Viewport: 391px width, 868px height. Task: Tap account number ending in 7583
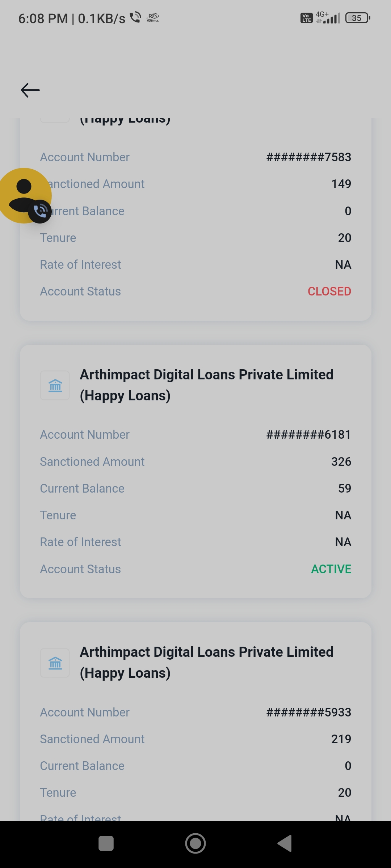(308, 157)
